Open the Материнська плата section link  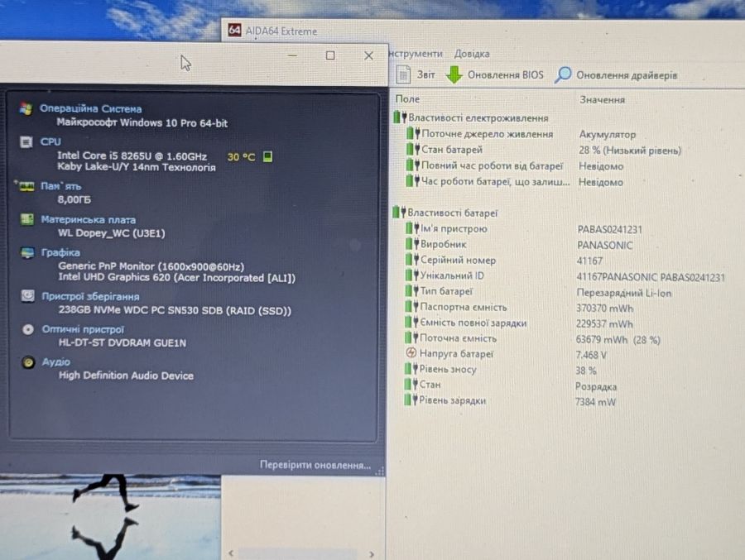[x=88, y=219]
